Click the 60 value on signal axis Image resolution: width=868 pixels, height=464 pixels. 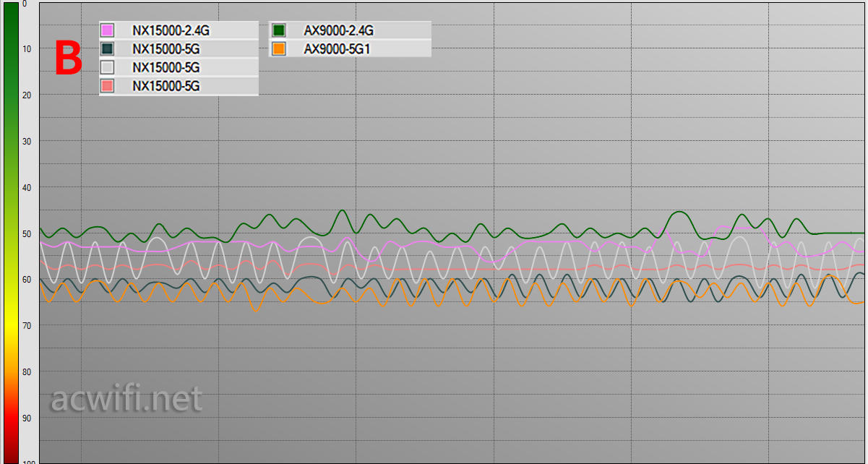pyautogui.click(x=27, y=280)
